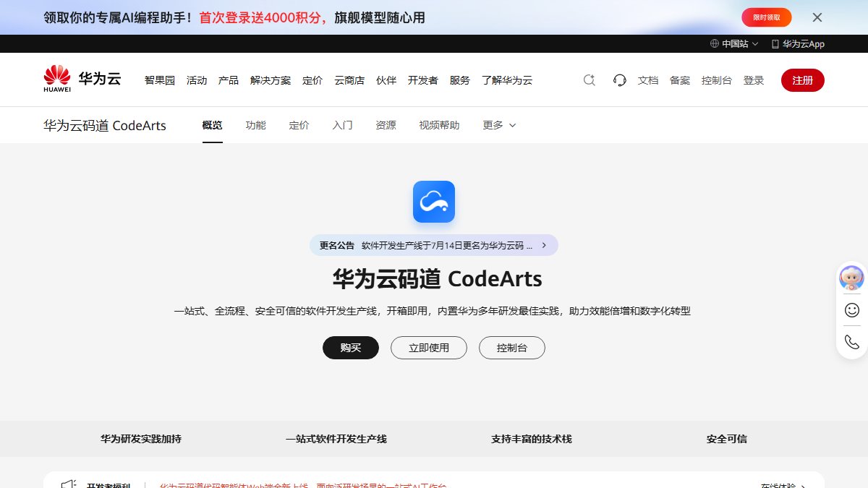868x488 pixels.
Task: Open the 云商店 menu
Action: [x=349, y=80]
